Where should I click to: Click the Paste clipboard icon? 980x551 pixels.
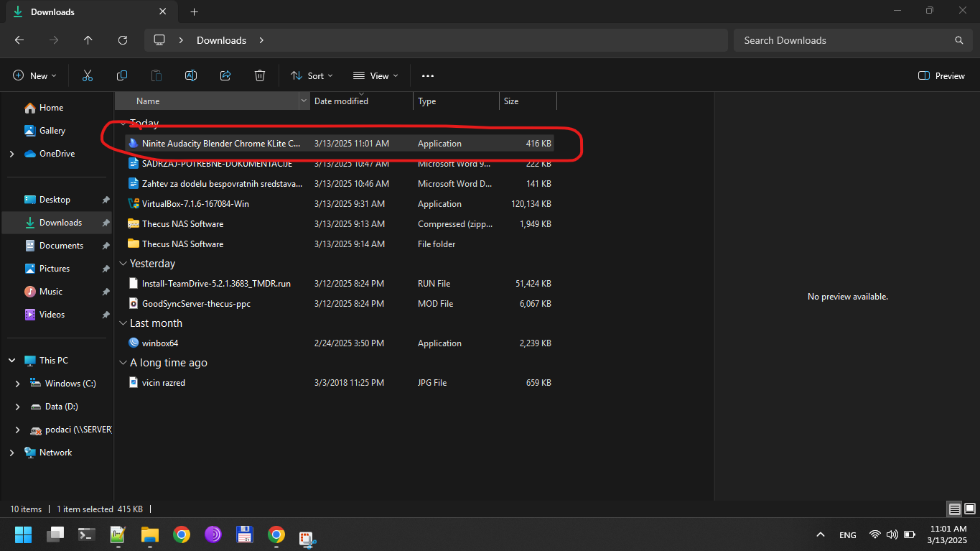point(157,75)
